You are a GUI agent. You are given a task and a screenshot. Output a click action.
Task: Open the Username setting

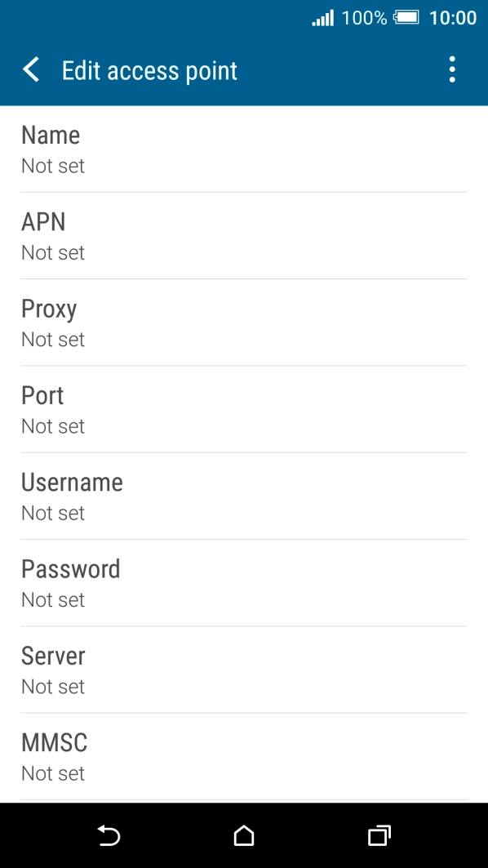[x=244, y=496]
